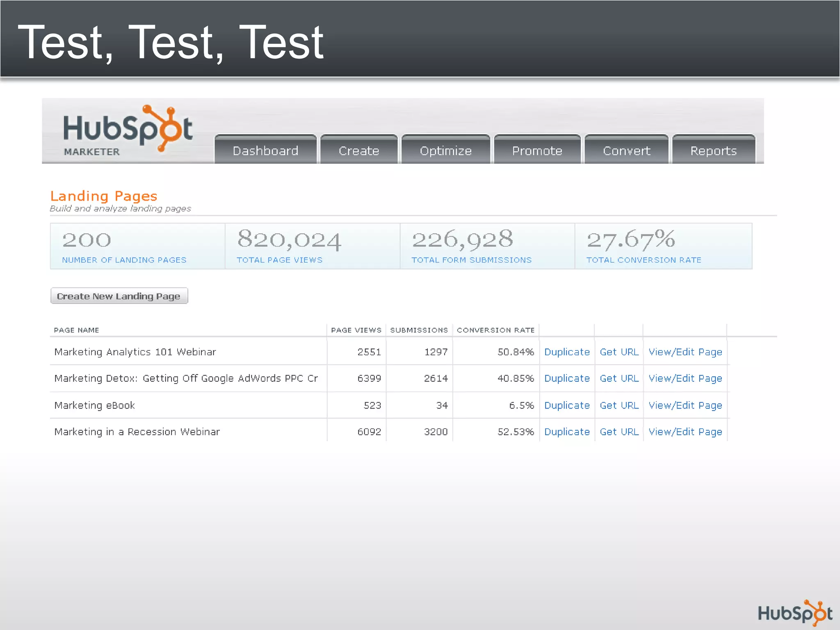Viewport: 840px width, 630px height.
Task: Click submissions value 2614
Action: pos(436,378)
